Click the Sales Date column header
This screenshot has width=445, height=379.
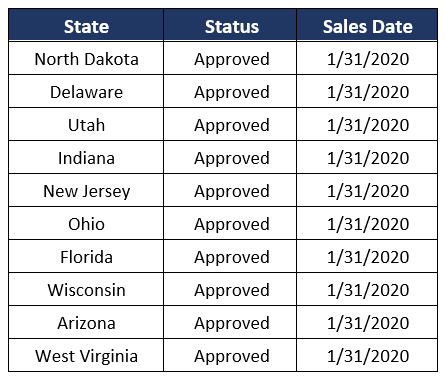coord(367,25)
